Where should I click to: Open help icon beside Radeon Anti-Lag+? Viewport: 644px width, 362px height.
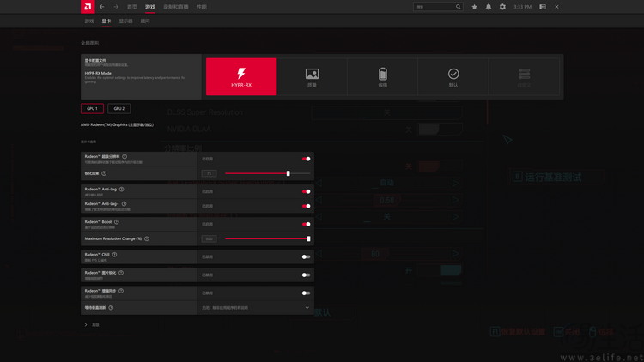124,204
